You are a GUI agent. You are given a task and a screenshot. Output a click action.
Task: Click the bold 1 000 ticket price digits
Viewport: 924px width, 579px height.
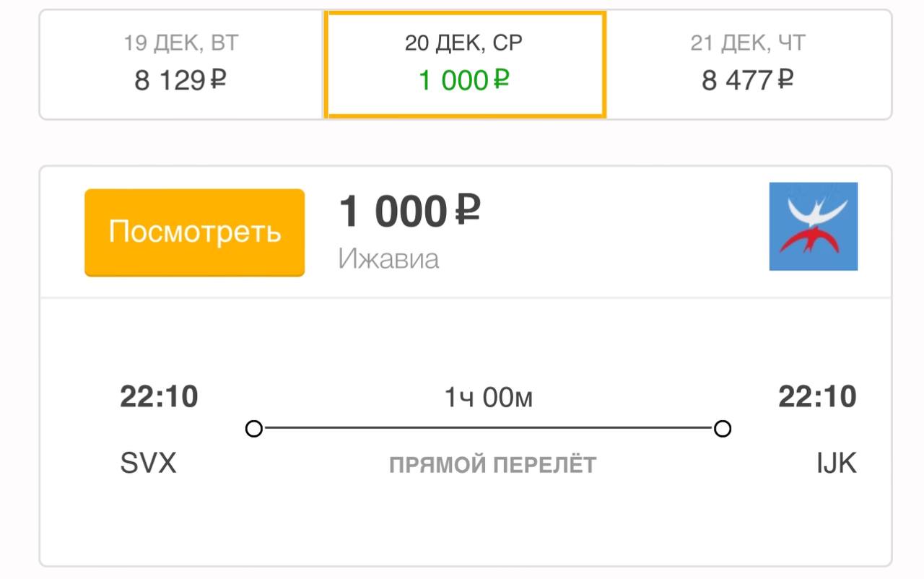(393, 211)
